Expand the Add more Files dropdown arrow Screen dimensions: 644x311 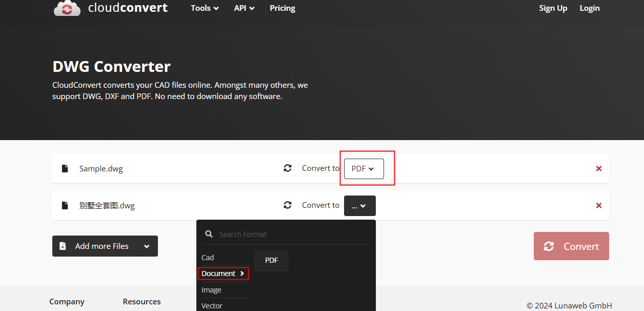pos(147,246)
